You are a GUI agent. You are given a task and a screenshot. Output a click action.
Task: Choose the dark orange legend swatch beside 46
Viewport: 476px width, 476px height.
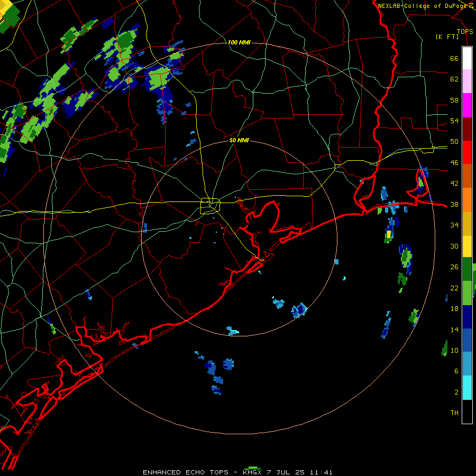(x=467, y=176)
